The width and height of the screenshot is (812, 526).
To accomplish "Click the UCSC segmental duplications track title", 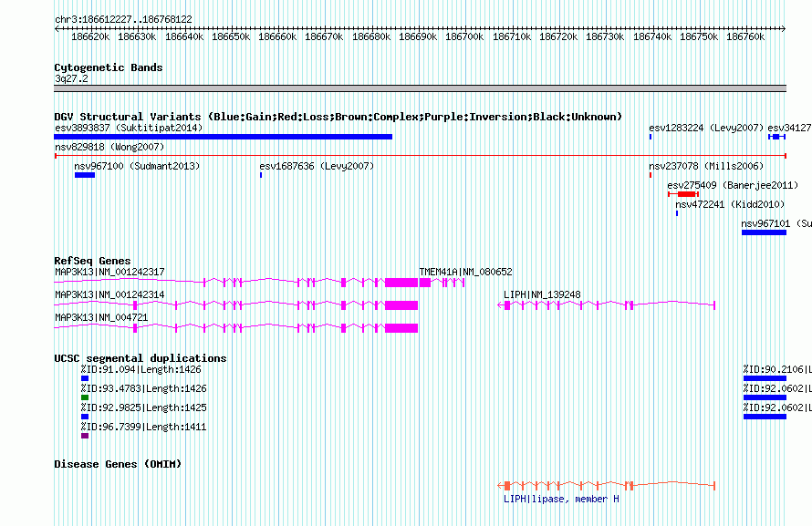I will click(141, 358).
